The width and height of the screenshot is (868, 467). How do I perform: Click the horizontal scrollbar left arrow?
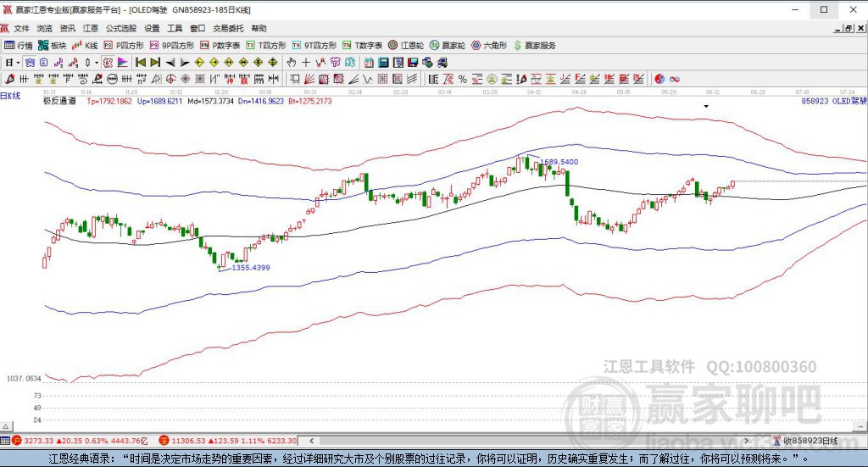[x=312, y=441]
